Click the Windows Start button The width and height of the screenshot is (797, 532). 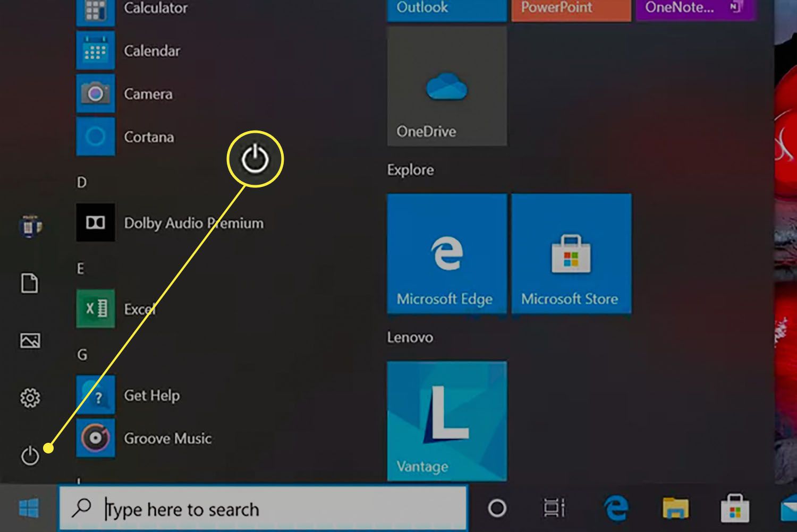[x=29, y=508]
